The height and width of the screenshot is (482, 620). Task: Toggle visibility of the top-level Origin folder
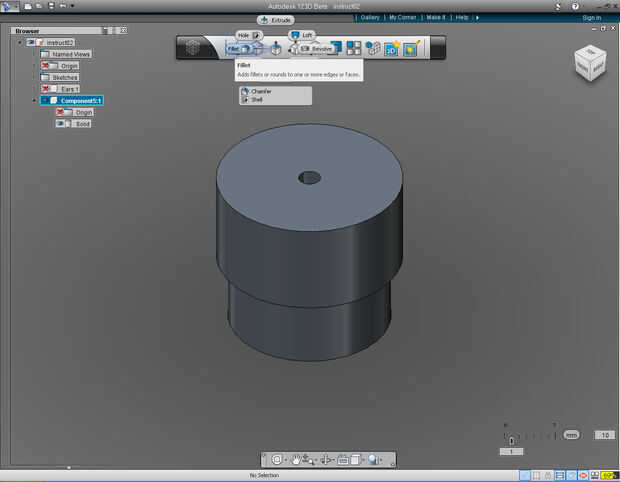click(46, 66)
